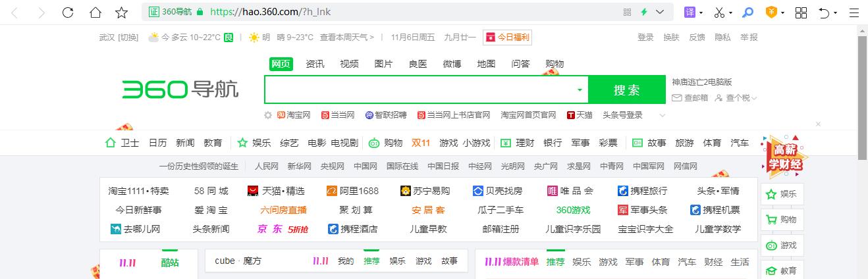Expand the undo closed tab dropdown arrow
The width and height of the screenshot is (868, 279).
[x=836, y=13]
